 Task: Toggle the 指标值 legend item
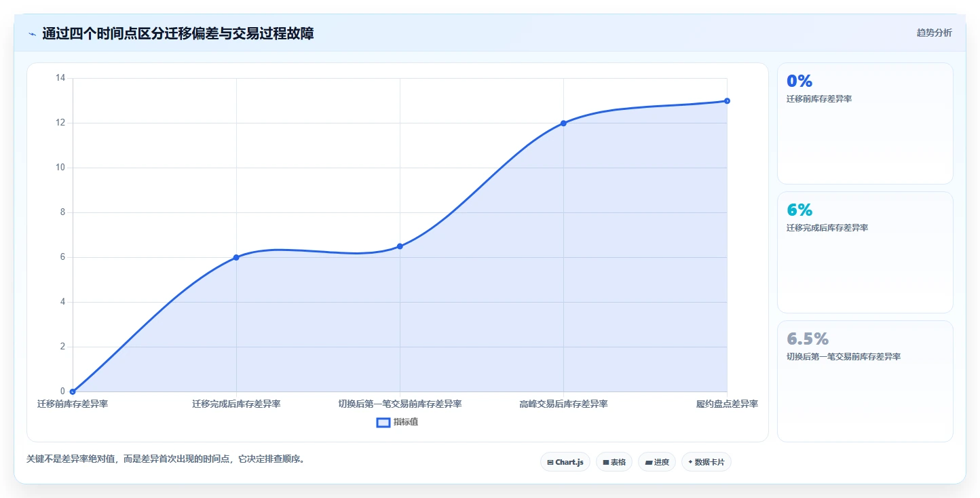pos(398,422)
